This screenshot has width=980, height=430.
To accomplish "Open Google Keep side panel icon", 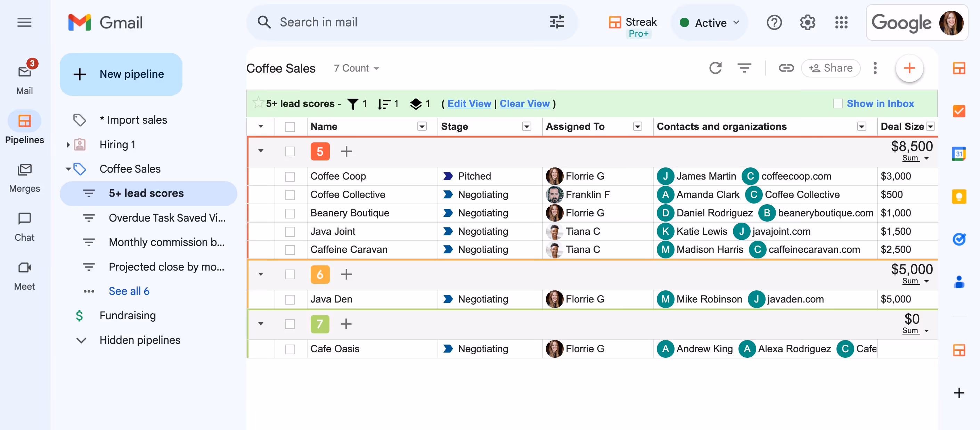I will [x=959, y=197].
